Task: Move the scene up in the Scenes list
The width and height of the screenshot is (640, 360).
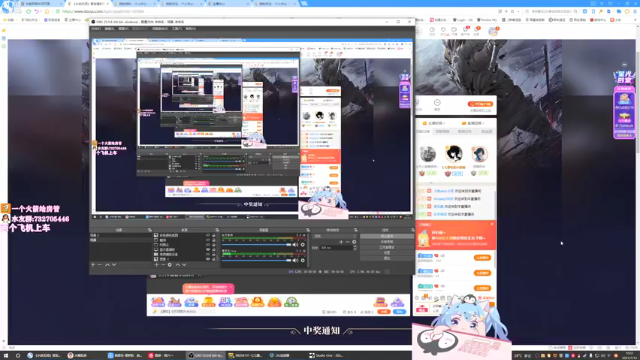Action: pyautogui.click(x=107, y=264)
